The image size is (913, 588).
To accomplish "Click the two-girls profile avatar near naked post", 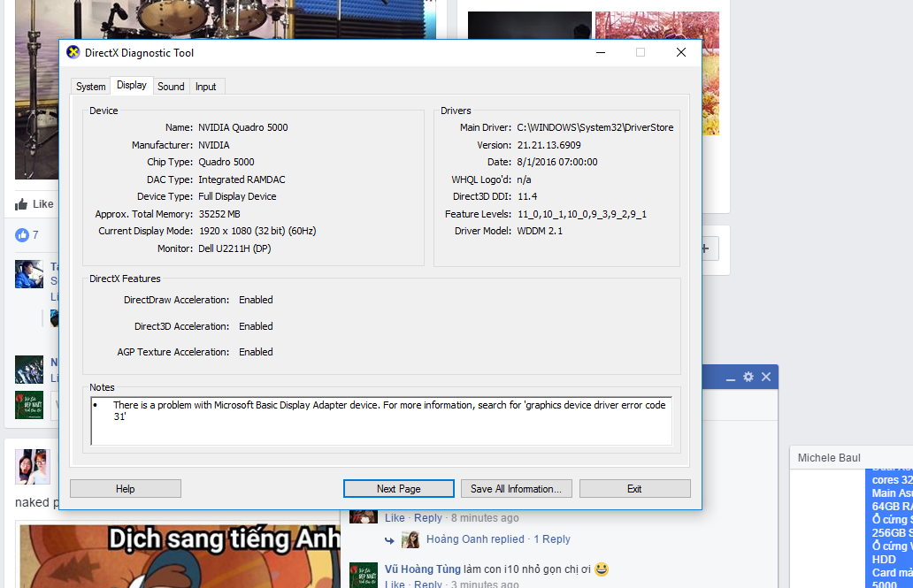I will [x=33, y=466].
